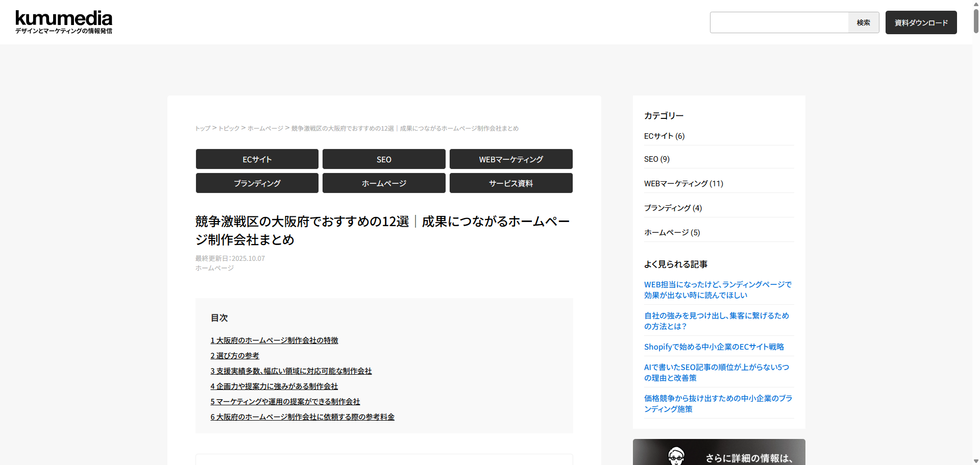This screenshot has height=465, width=980.
Task: Go to the サービス資料 tab button
Action: pyautogui.click(x=510, y=183)
